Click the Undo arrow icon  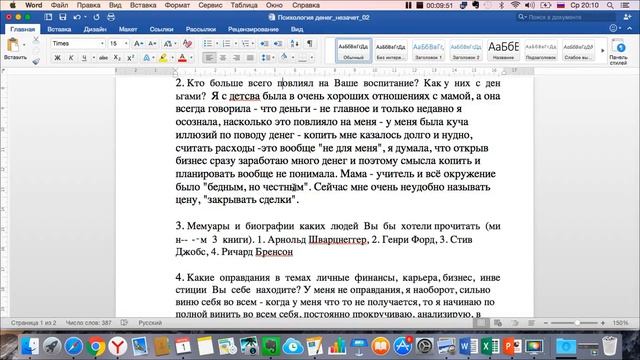coord(77,17)
